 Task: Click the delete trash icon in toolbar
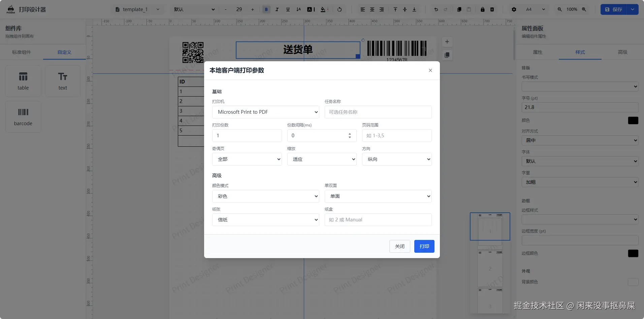pyautogui.click(x=492, y=9)
